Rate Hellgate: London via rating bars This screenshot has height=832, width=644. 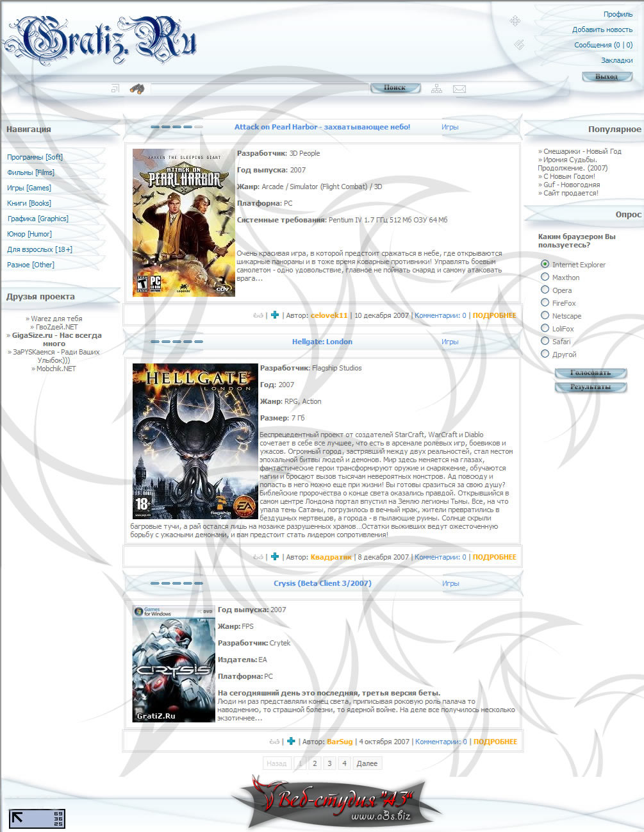[x=177, y=342]
